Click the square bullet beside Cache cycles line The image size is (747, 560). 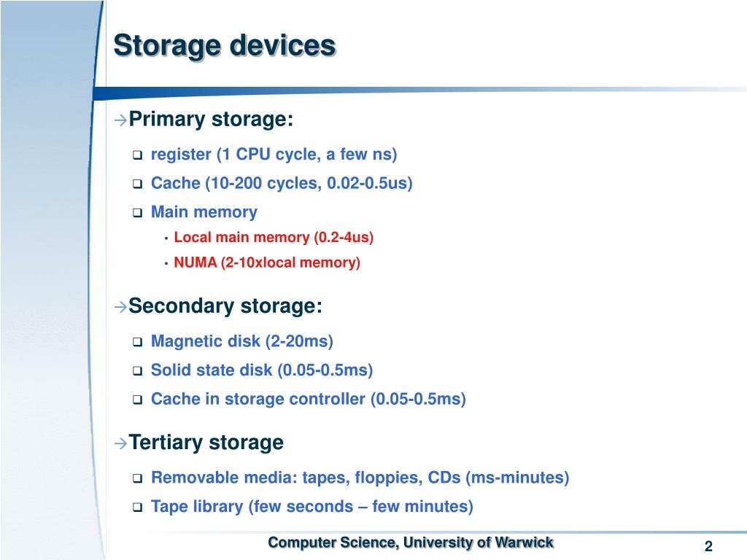(x=138, y=184)
